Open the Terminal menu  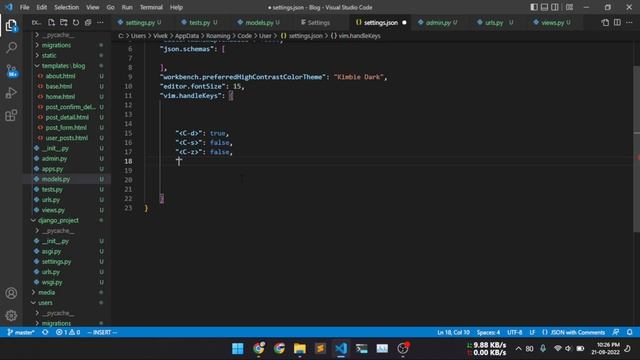pyautogui.click(x=151, y=7)
